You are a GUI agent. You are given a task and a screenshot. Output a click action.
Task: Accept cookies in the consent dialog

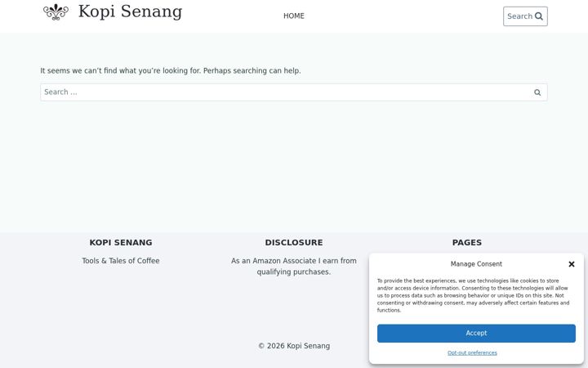[x=476, y=333]
